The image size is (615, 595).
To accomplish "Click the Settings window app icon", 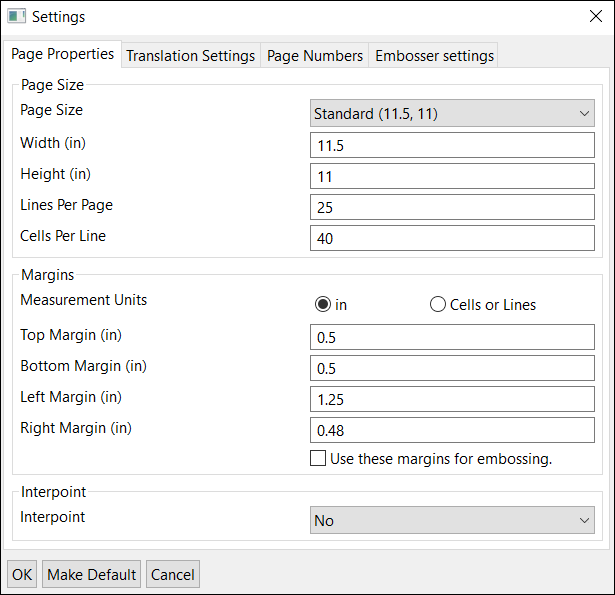I will point(16,16).
